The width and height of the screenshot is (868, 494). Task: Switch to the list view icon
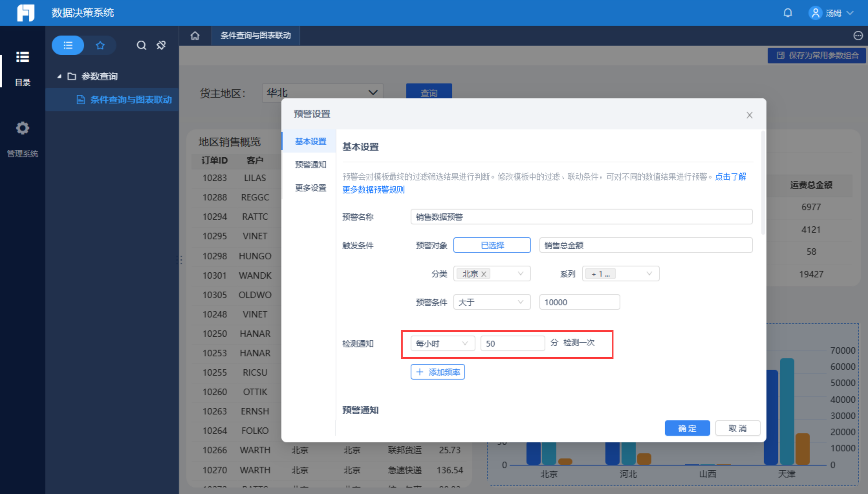[68, 45]
